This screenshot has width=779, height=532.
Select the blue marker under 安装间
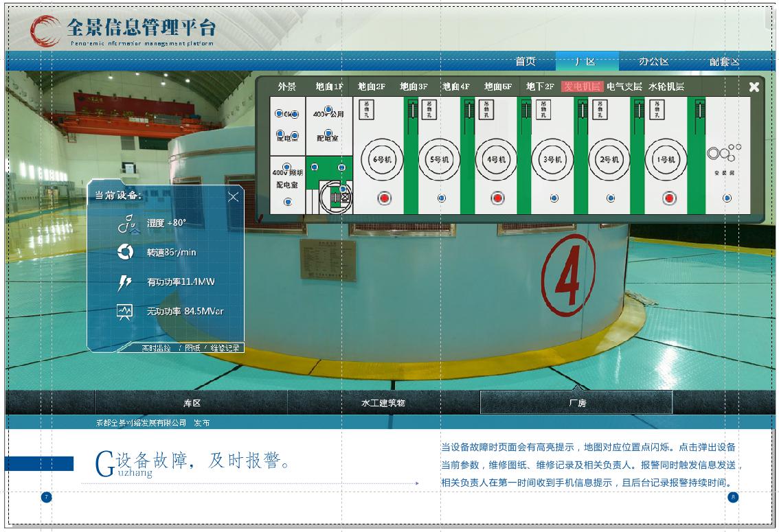(727, 198)
